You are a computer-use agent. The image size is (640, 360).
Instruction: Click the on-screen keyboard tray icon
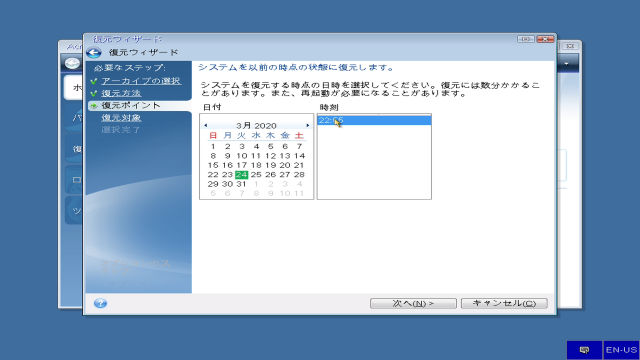(584, 350)
